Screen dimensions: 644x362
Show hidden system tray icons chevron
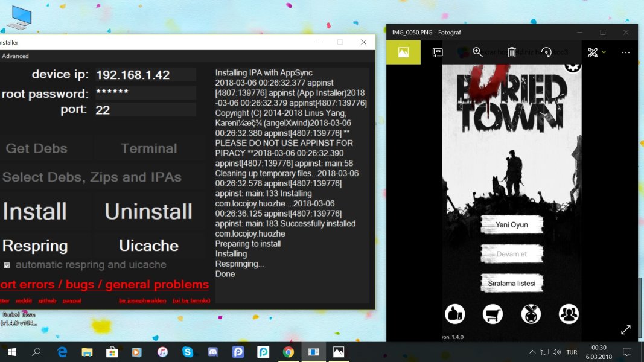click(x=532, y=352)
